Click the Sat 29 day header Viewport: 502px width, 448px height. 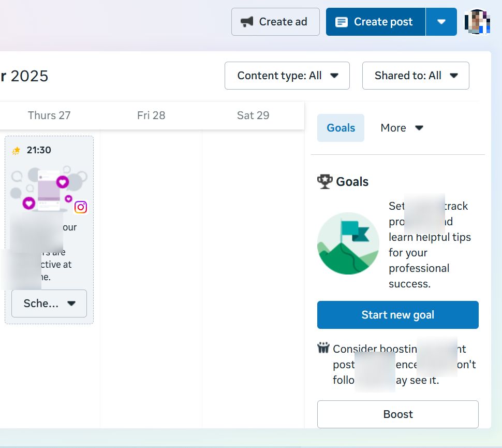click(253, 115)
